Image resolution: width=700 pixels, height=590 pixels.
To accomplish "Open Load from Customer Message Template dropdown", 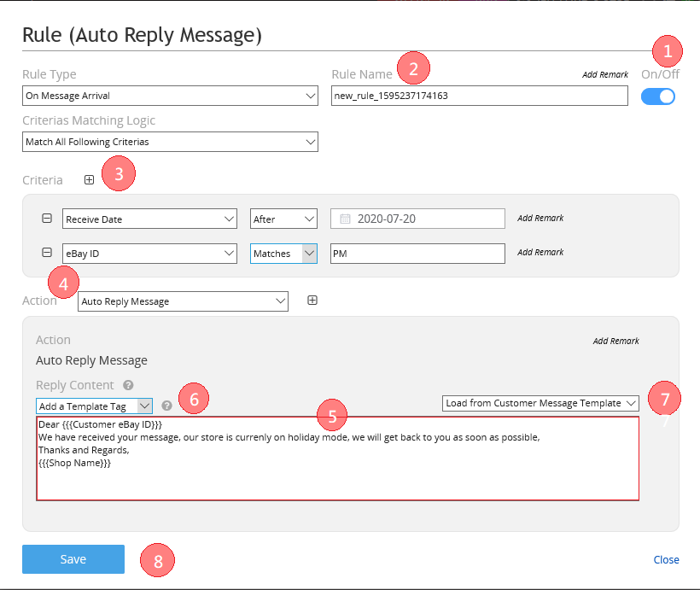I will 540,403.
